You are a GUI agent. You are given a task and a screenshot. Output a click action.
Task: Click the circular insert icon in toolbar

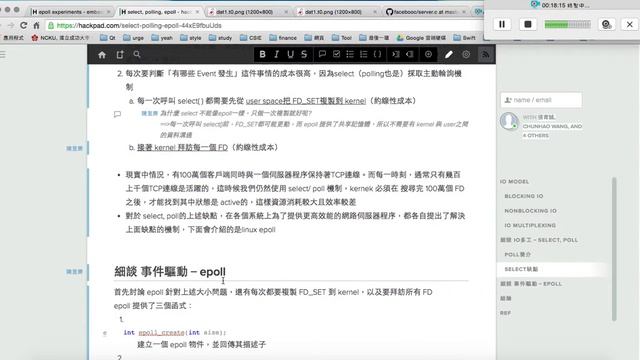428,54
